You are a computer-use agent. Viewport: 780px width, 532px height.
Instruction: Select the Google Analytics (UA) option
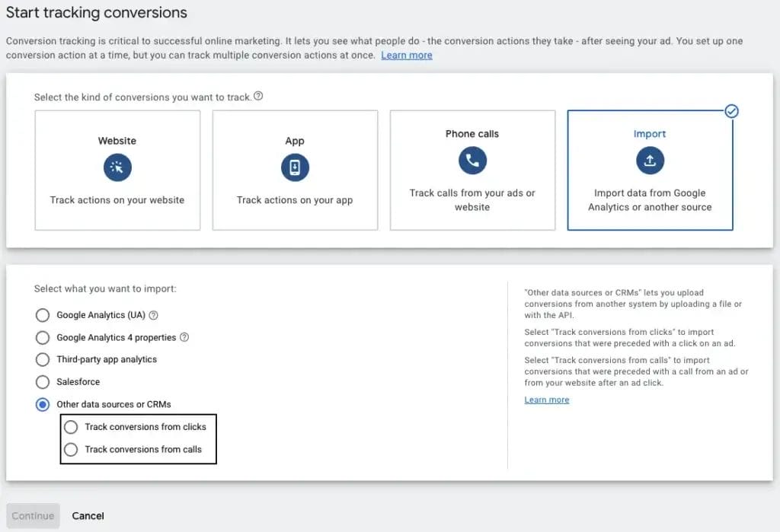pos(43,314)
